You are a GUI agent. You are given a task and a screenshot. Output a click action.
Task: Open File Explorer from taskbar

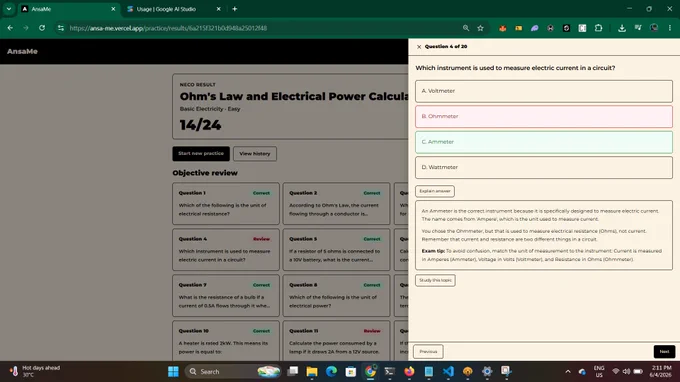312,372
